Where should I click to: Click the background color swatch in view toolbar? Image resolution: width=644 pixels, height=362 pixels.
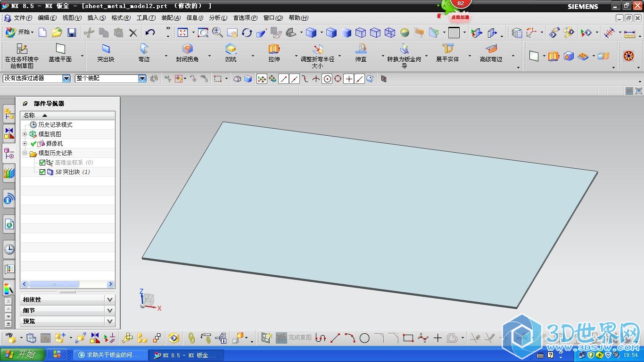(x=454, y=33)
